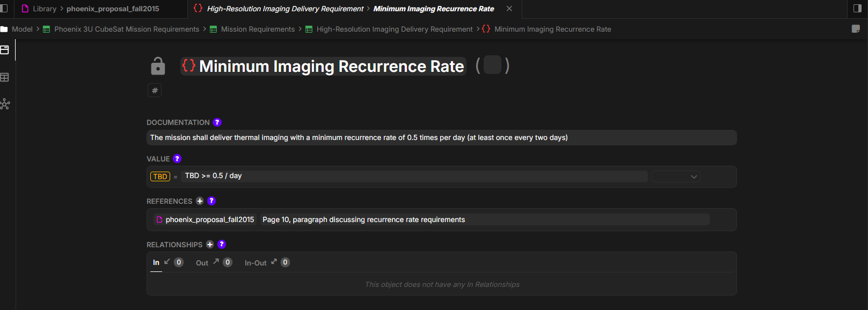Click the TBD value badge
Viewport: 868px width, 310px height.
click(x=160, y=176)
